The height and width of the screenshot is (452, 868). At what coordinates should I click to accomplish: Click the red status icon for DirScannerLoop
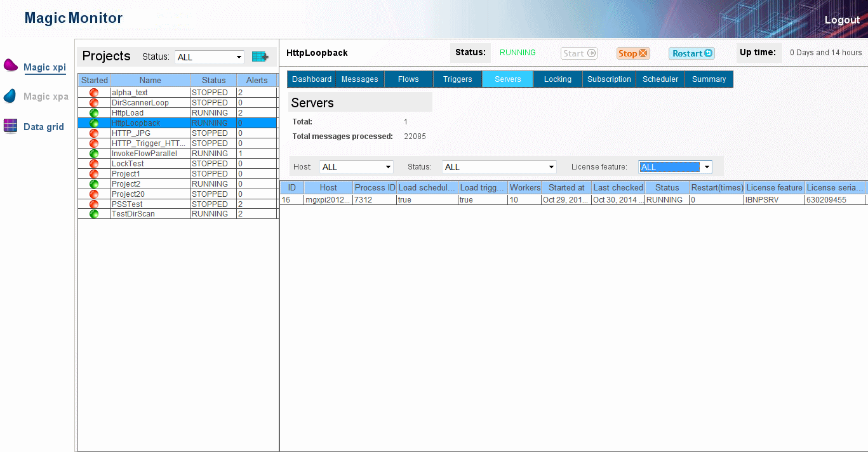click(x=94, y=103)
